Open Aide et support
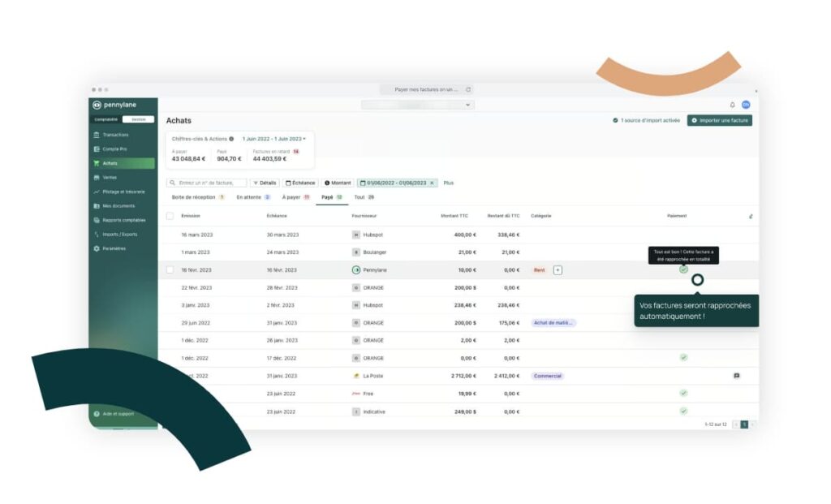831x504 pixels. coord(118,414)
